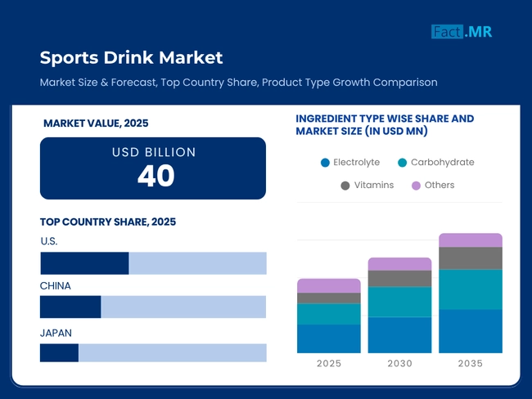Toggle the Carbohydrate legend dot
Screen dimensions: 532x399
(401, 163)
